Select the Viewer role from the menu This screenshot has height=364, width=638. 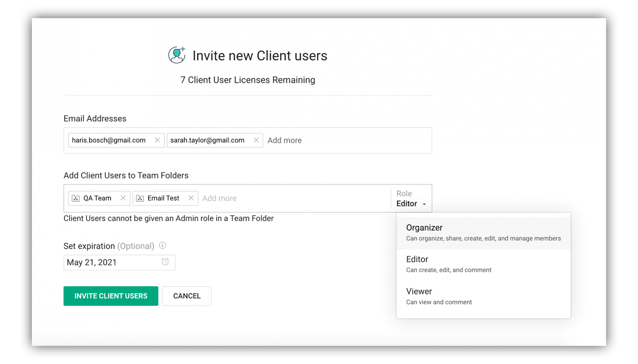click(419, 291)
